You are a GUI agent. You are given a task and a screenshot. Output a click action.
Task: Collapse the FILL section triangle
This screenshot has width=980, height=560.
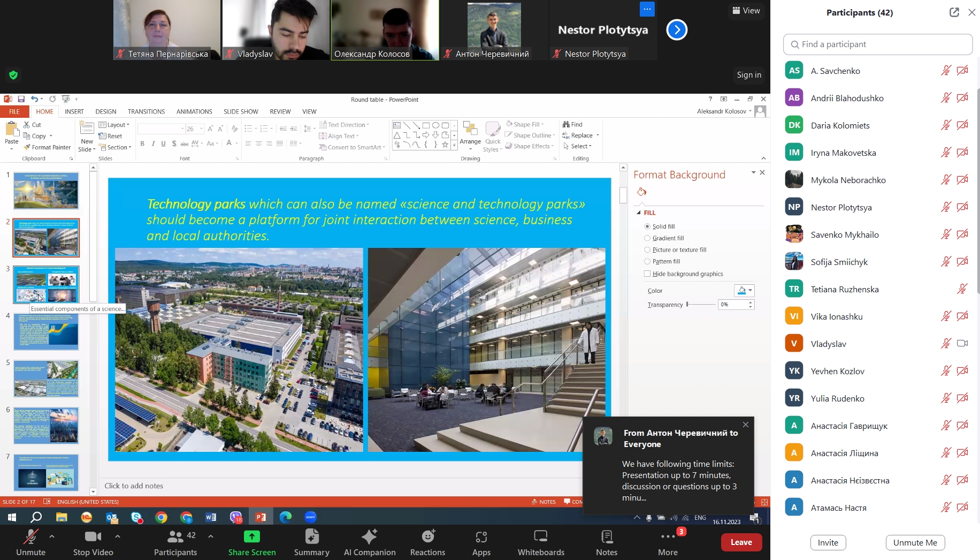click(x=638, y=213)
